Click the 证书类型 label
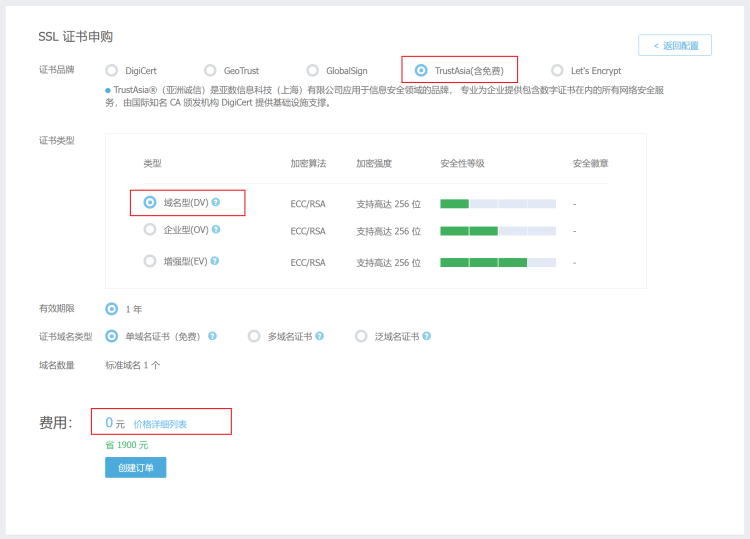 coord(56,141)
